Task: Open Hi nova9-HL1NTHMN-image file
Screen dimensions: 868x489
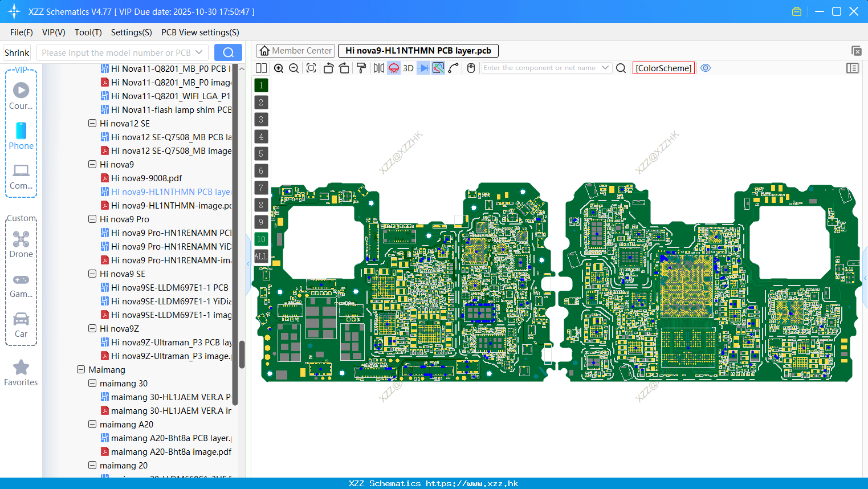Action: 166,205
